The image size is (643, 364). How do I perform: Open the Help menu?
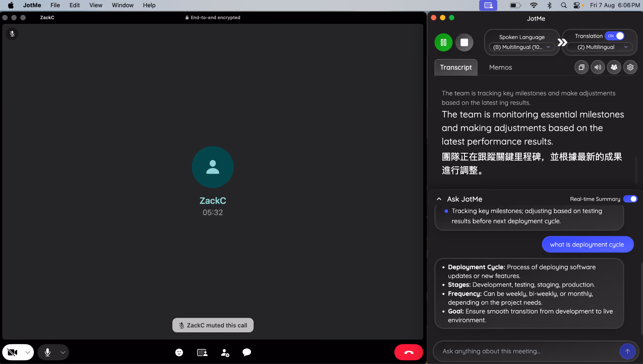point(149,5)
